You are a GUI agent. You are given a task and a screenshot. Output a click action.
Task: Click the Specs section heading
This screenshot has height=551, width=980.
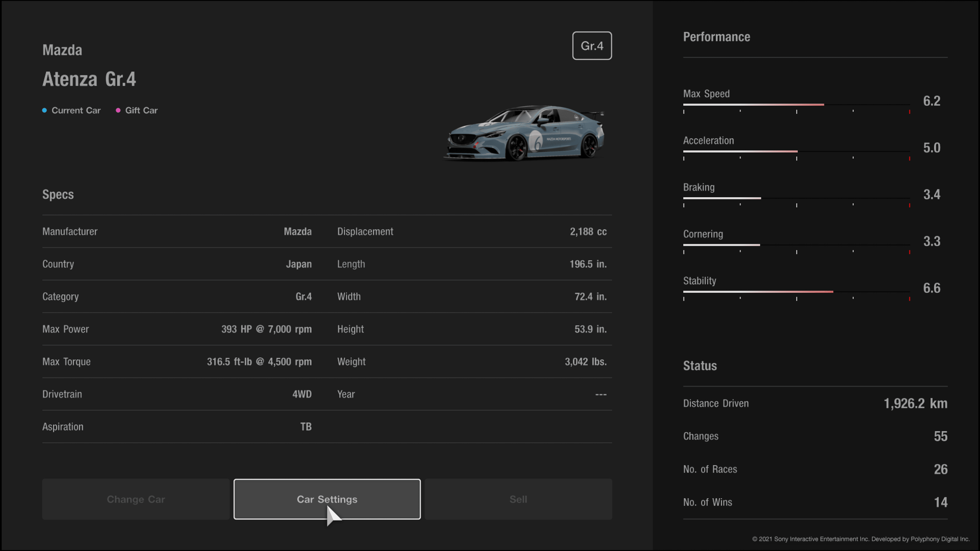tap(58, 195)
